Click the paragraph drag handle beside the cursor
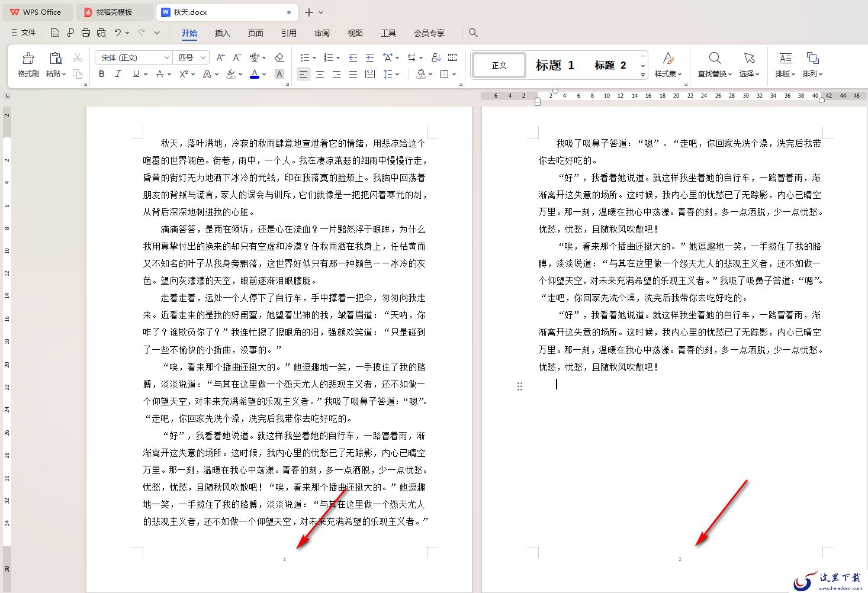The height and width of the screenshot is (593, 868). click(520, 386)
